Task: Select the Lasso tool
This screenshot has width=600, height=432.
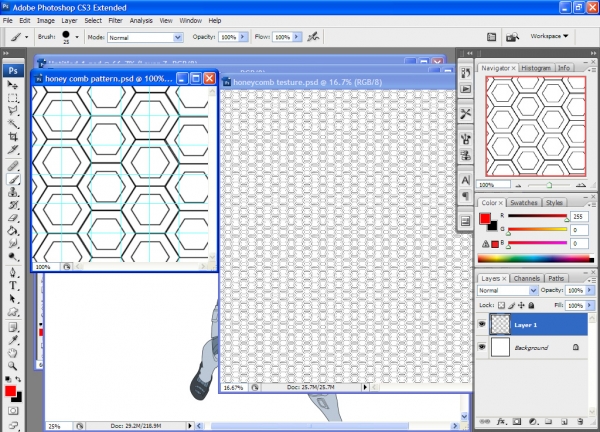Action: click(x=13, y=111)
